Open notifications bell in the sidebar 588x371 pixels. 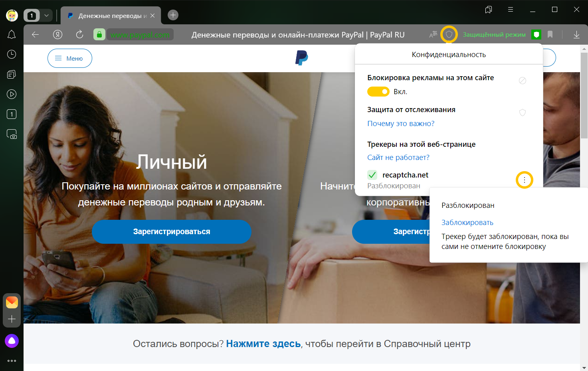[12, 35]
